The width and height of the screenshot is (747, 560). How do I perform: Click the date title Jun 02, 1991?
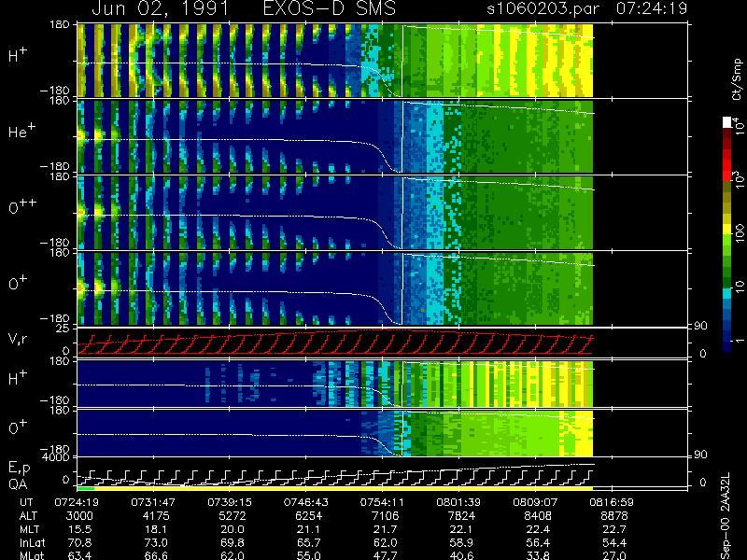click(x=161, y=8)
